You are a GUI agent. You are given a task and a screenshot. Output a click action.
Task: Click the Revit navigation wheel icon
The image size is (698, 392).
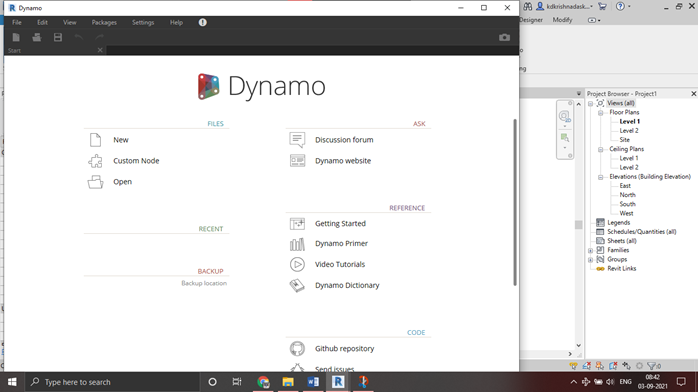point(564,117)
